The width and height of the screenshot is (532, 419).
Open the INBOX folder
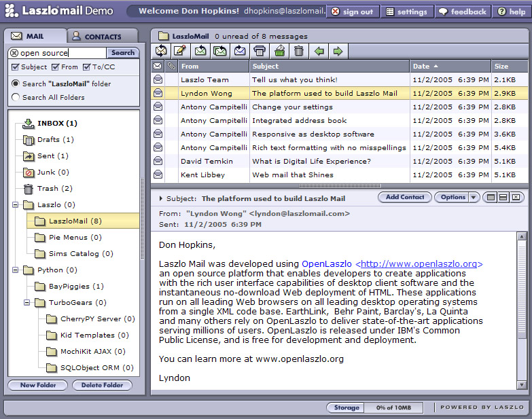click(x=50, y=124)
